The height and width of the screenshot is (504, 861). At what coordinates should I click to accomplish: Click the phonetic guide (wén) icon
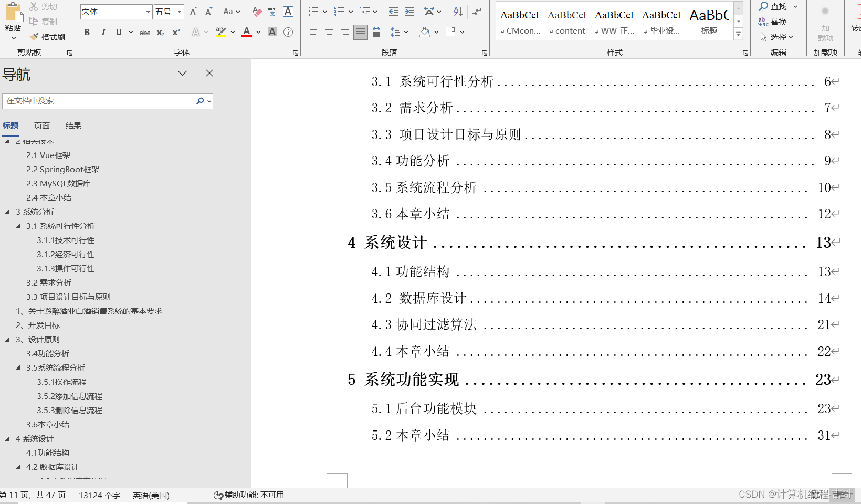click(272, 12)
